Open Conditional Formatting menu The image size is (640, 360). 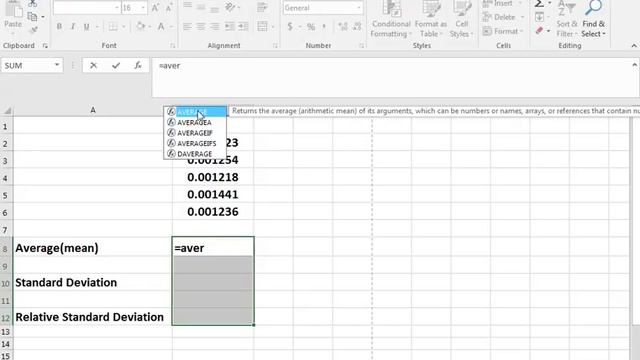[x=390, y=19]
